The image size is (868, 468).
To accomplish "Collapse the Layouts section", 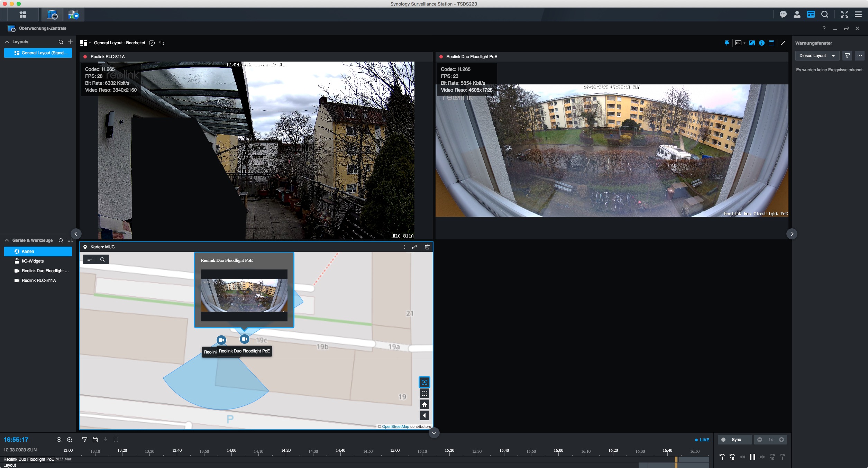I will tap(7, 42).
